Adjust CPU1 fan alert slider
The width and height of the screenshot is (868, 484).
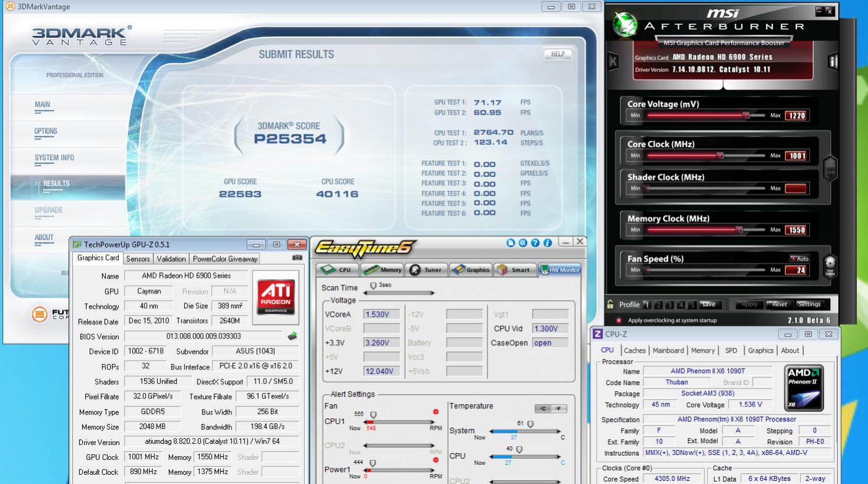(x=373, y=415)
